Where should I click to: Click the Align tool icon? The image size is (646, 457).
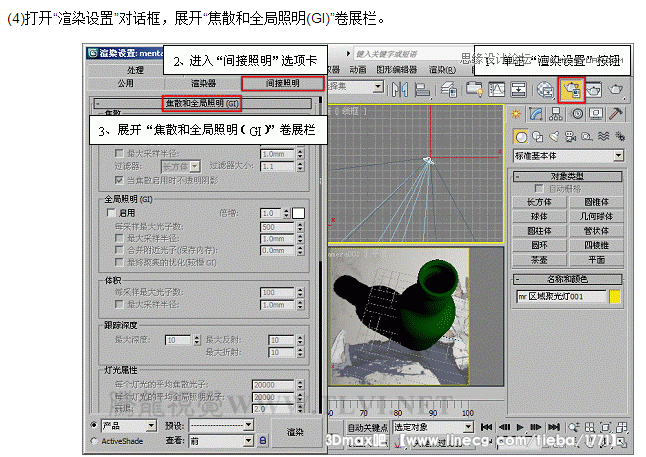pyautogui.click(x=422, y=89)
